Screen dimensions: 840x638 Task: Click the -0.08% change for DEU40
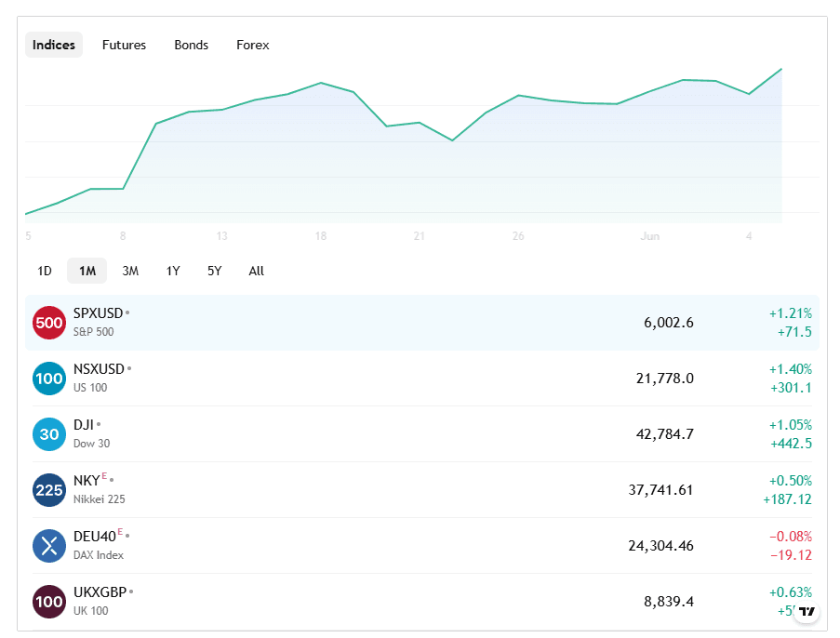point(791,537)
